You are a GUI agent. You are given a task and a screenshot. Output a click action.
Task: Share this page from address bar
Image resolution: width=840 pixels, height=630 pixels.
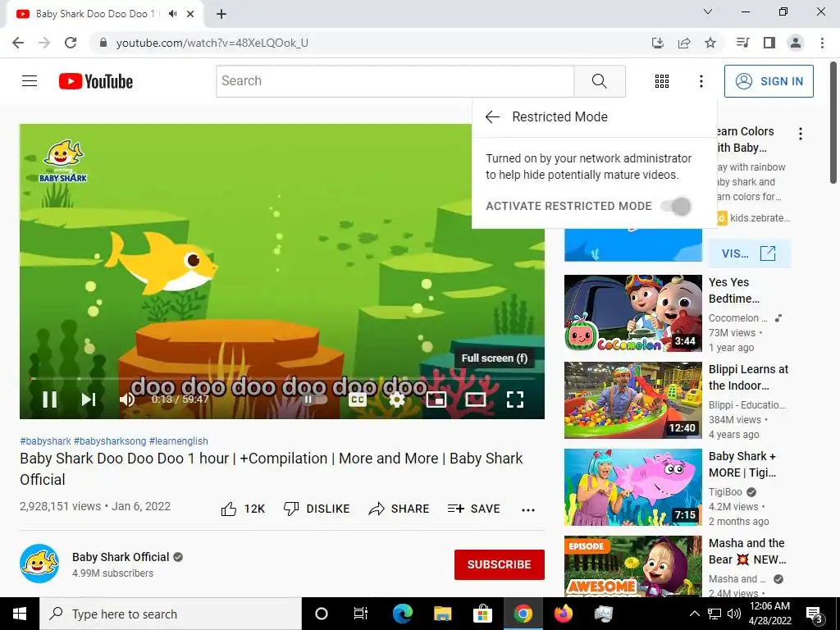684,43
